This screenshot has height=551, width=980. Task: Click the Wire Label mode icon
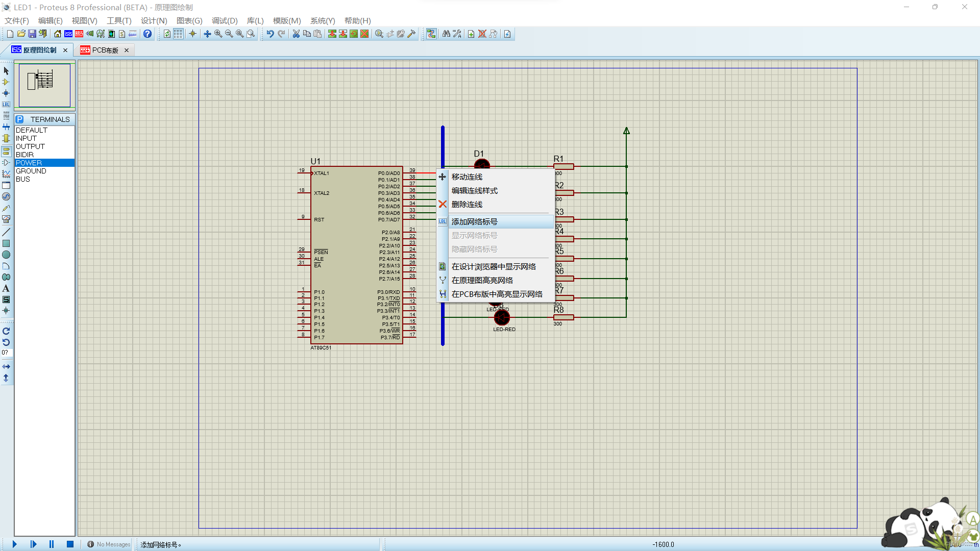point(6,104)
